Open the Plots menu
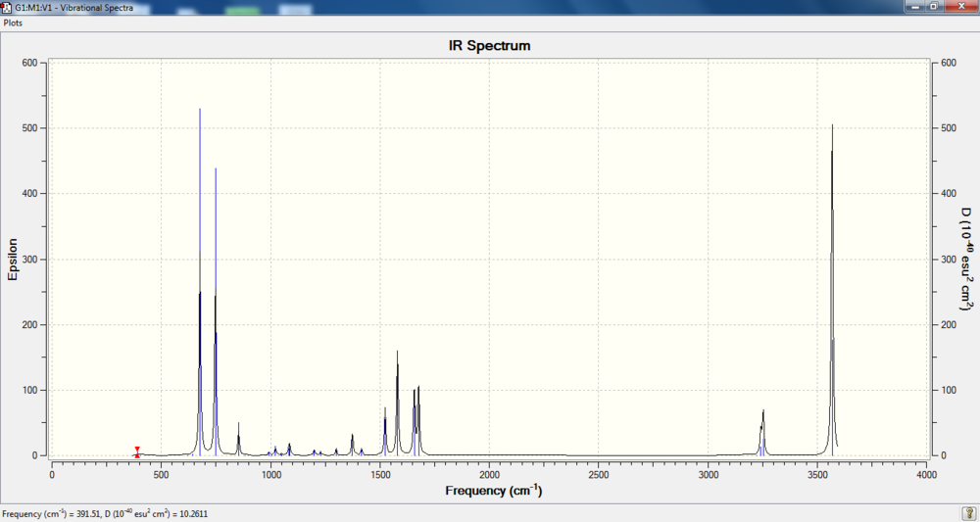The image size is (980, 522). (13, 22)
